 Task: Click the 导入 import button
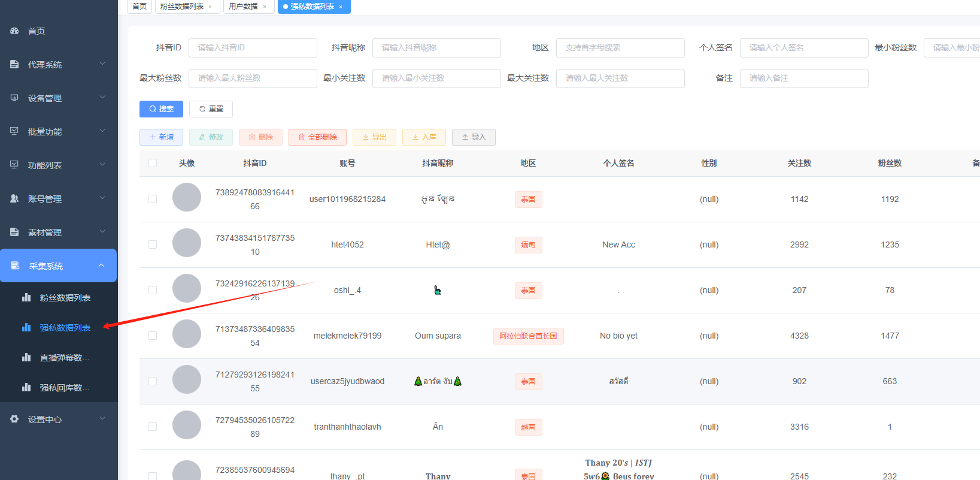tap(474, 137)
